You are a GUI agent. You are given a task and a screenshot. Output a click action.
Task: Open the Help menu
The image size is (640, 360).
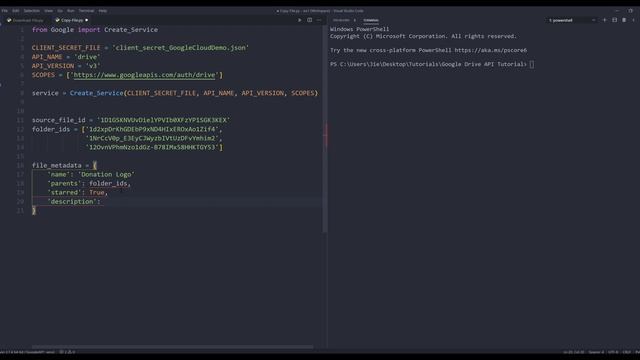point(103,11)
